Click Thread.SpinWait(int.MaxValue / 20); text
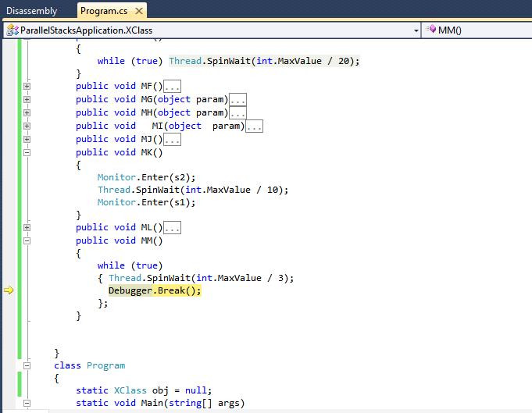The width and height of the screenshot is (532, 413). pyautogui.click(x=264, y=61)
